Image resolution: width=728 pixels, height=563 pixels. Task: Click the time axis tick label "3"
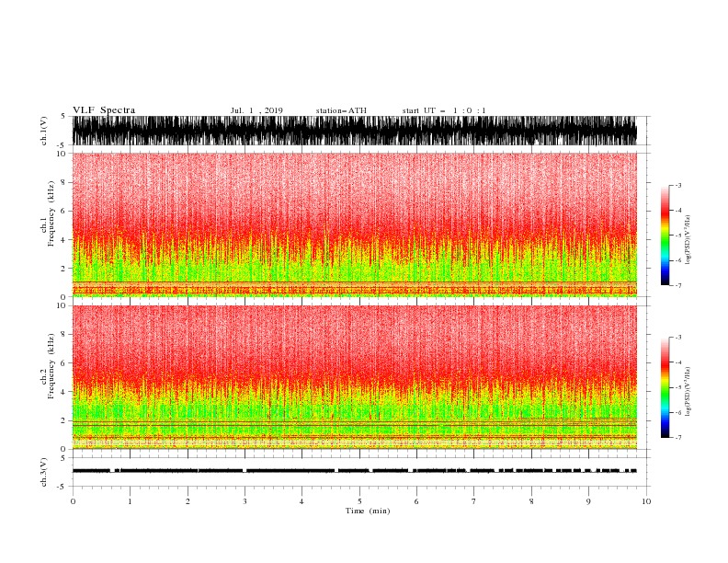(245, 501)
